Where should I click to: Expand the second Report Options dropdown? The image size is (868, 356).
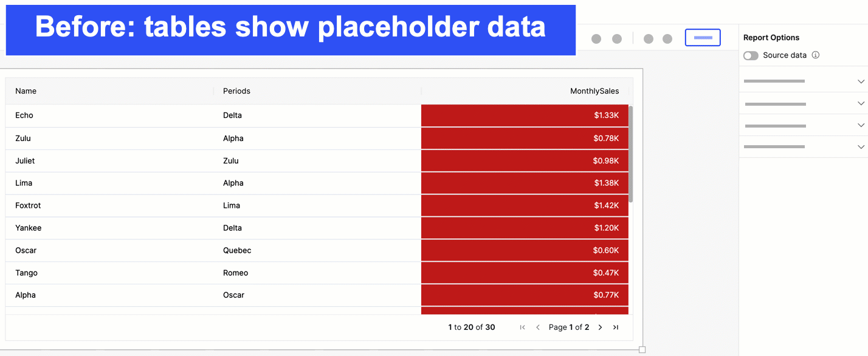point(861,103)
